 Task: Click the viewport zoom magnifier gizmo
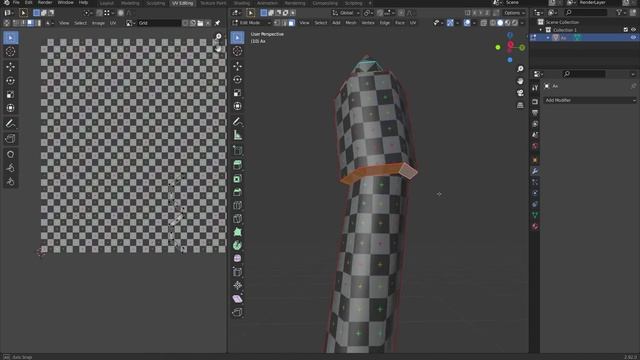click(520, 69)
